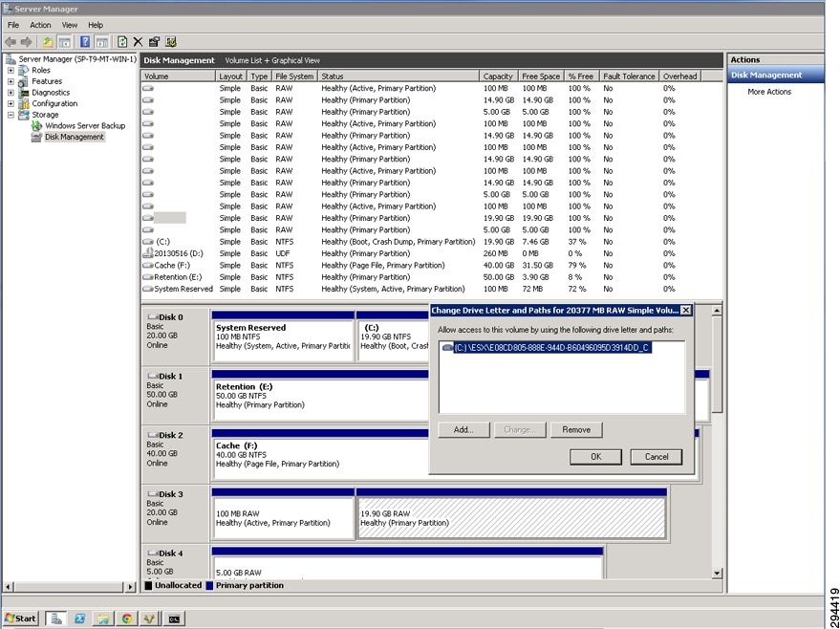
Task: Expand the Roles node
Action: [11, 70]
